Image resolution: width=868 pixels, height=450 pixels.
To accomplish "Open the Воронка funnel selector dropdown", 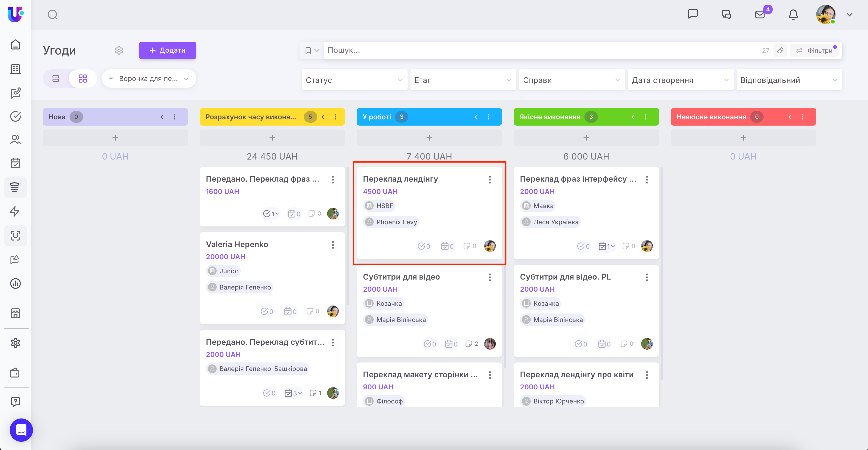I will [149, 79].
